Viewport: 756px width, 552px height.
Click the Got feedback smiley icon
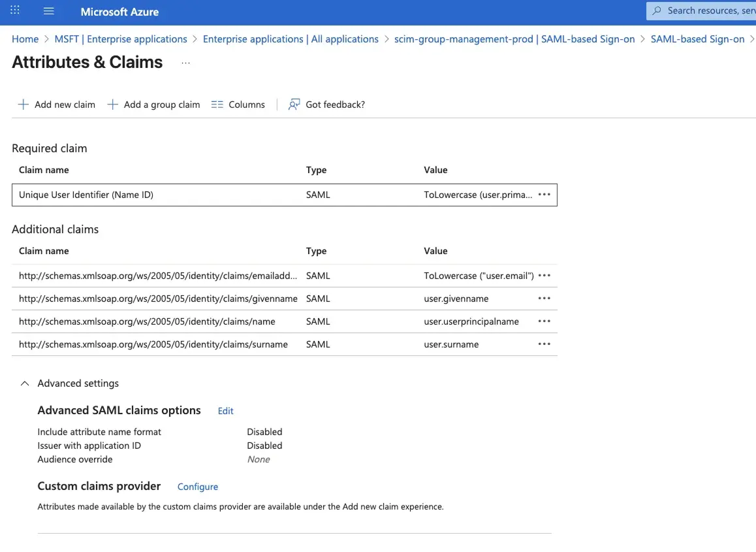click(x=294, y=105)
